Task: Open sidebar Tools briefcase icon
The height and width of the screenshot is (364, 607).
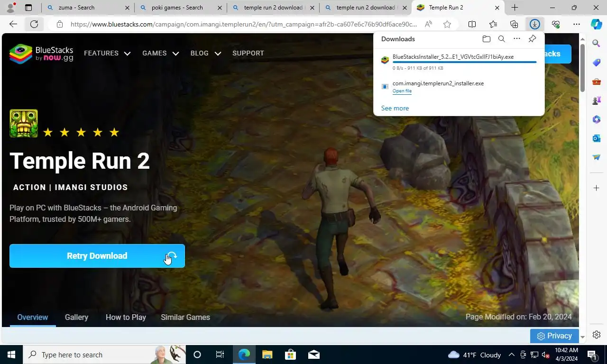Action: click(597, 82)
